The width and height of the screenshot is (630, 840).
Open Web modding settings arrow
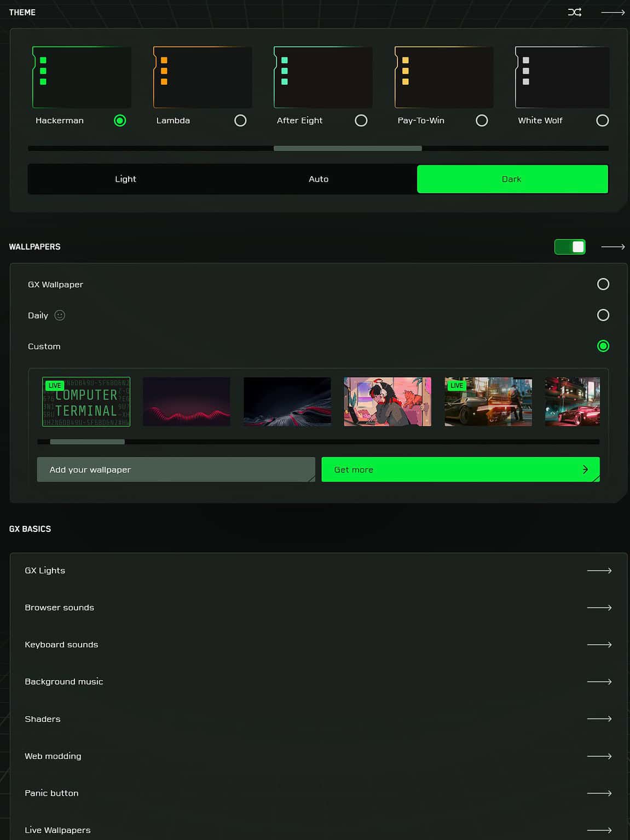pyautogui.click(x=600, y=756)
